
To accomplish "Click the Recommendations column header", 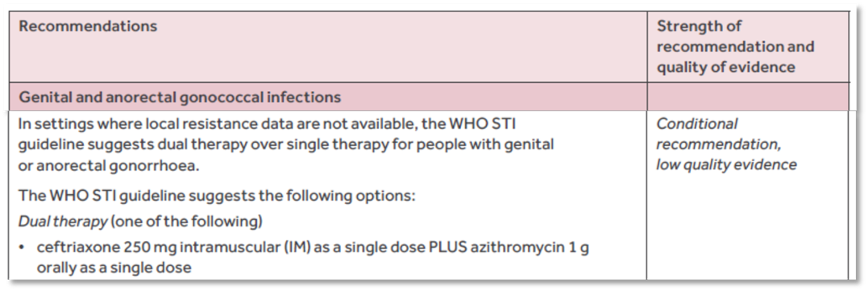I will [88, 26].
